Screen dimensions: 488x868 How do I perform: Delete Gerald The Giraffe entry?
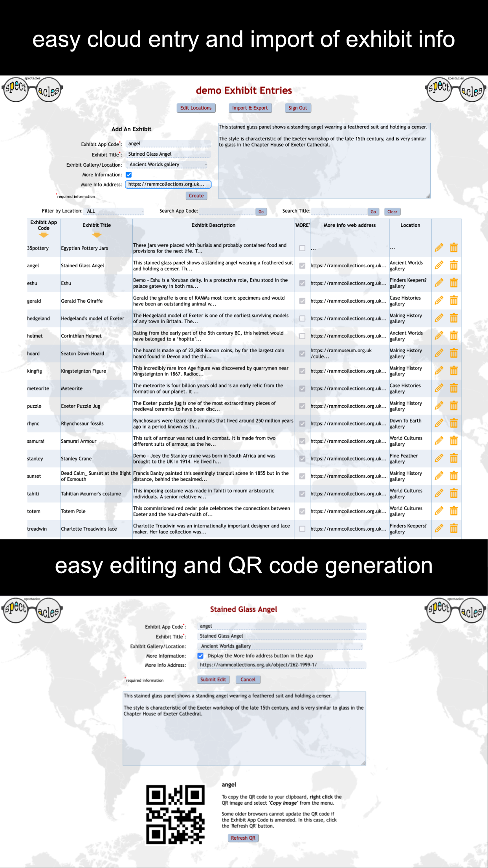tap(454, 301)
